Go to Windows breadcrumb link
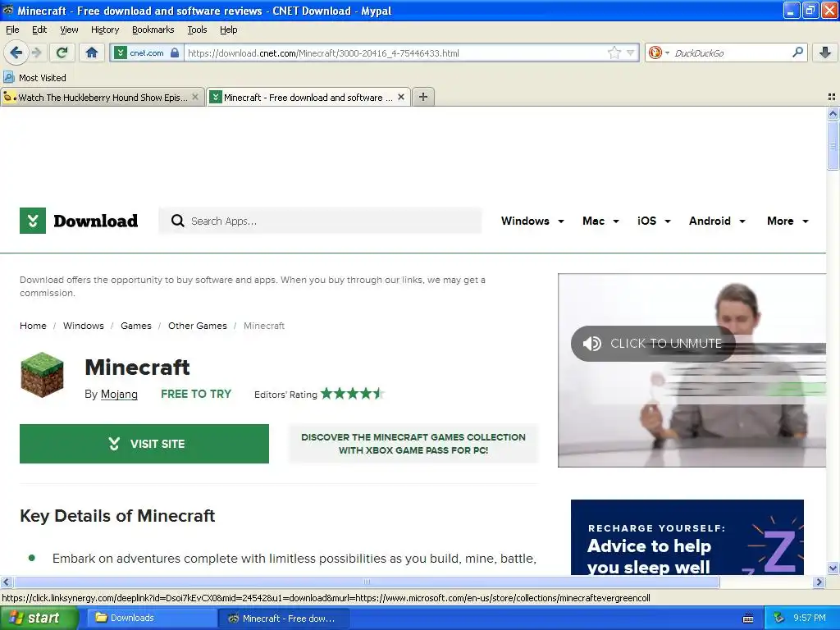This screenshot has width=840, height=630. tap(84, 326)
